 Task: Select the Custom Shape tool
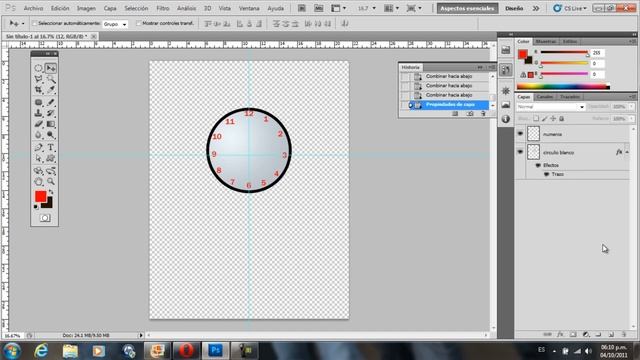pyautogui.click(x=51, y=158)
